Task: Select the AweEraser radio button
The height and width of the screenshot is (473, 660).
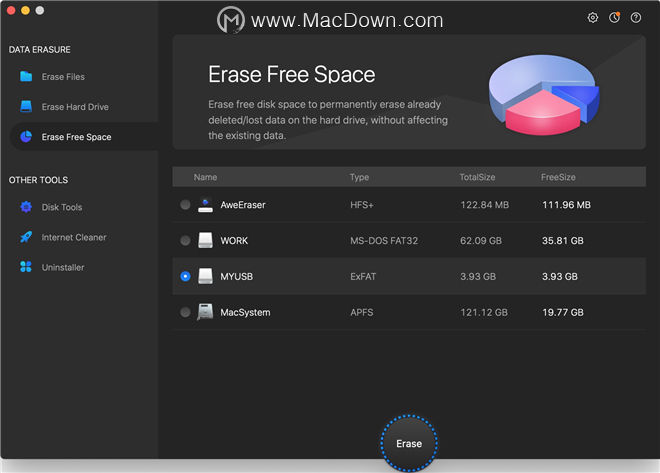Action: [185, 205]
